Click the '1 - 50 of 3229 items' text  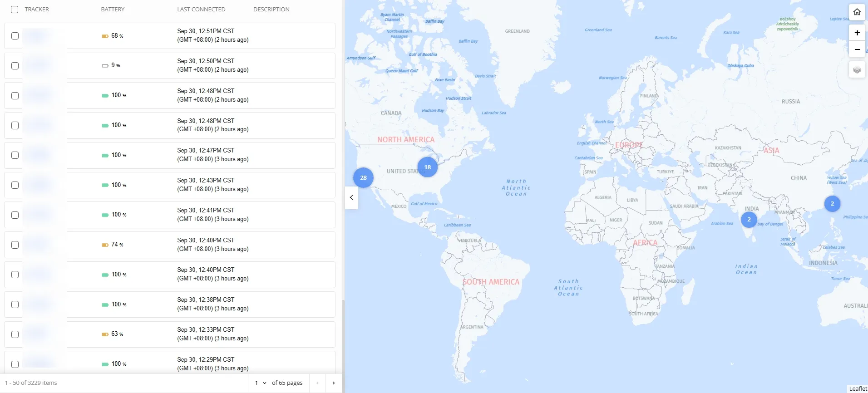[31, 383]
